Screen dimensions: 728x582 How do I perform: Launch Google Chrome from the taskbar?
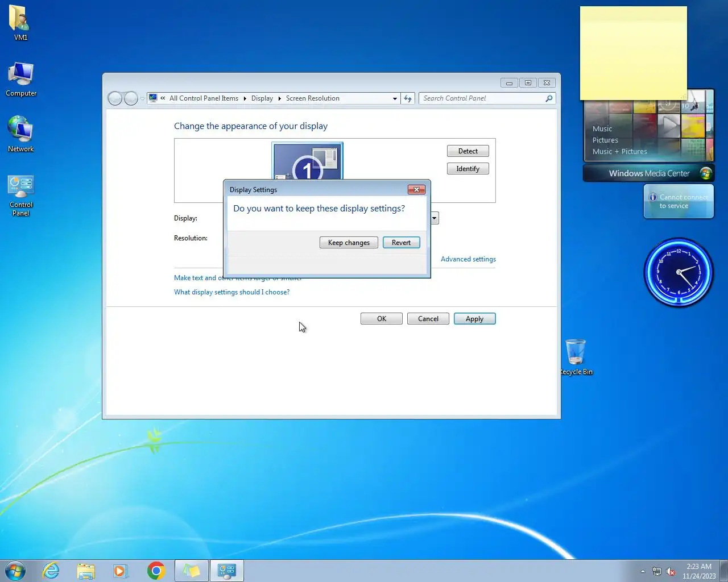click(x=156, y=571)
